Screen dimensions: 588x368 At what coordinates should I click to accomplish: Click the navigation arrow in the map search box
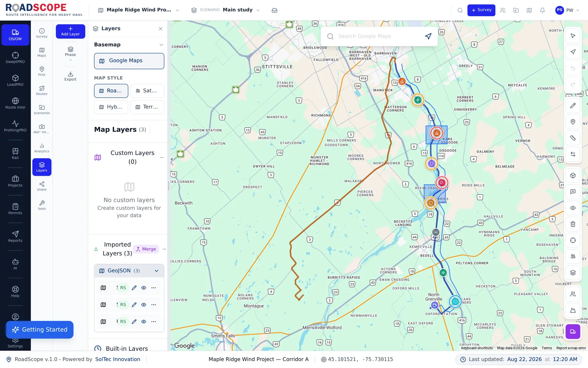pyautogui.click(x=428, y=36)
